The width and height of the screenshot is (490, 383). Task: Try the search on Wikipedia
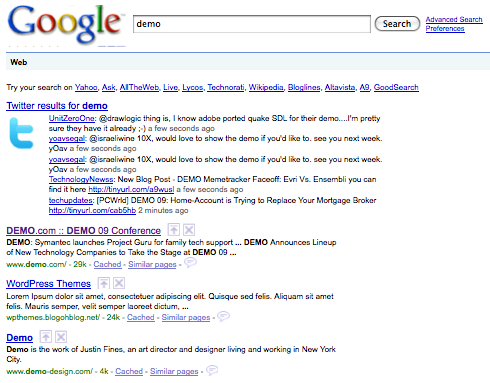266,87
